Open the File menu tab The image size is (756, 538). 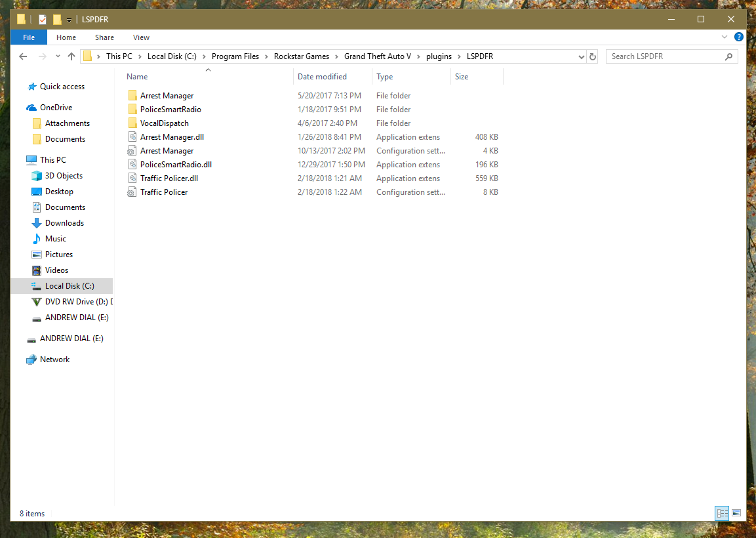(x=29, y=37)
